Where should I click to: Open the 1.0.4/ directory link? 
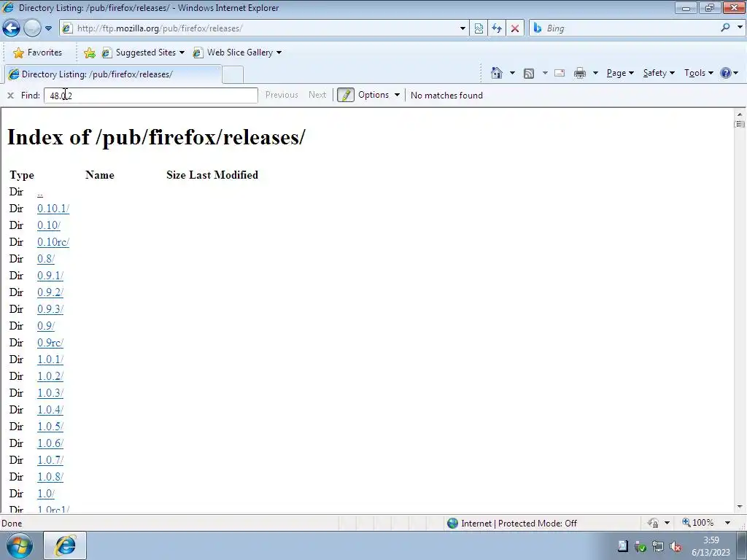pyautogui.click(x=50, y=410)
